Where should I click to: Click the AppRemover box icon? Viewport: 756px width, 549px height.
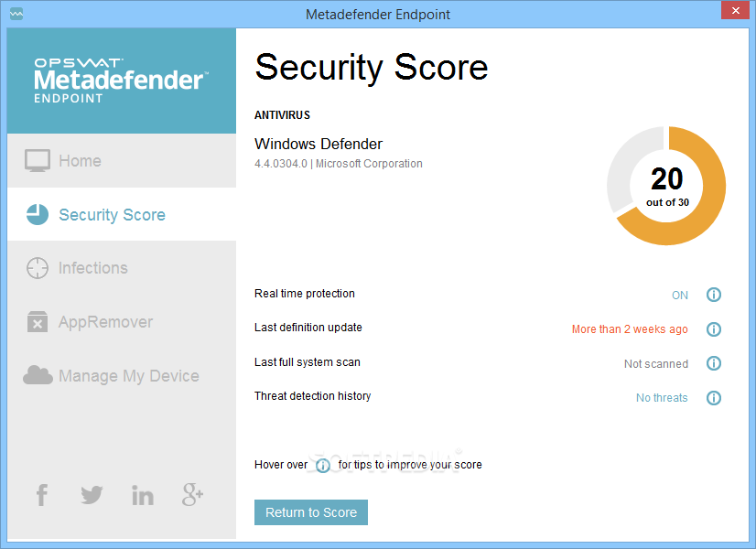[x=38, y=321]
